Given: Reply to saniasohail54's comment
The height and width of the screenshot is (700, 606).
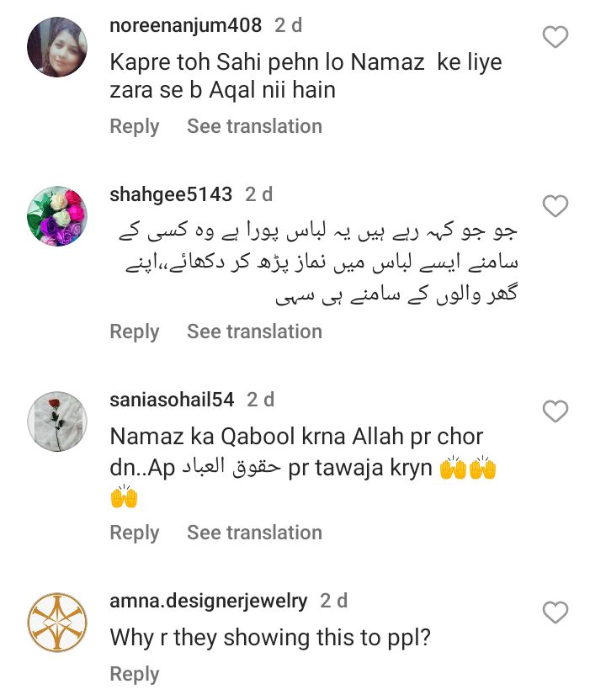Looking at the screenshot, I should [x=134, y=533].
